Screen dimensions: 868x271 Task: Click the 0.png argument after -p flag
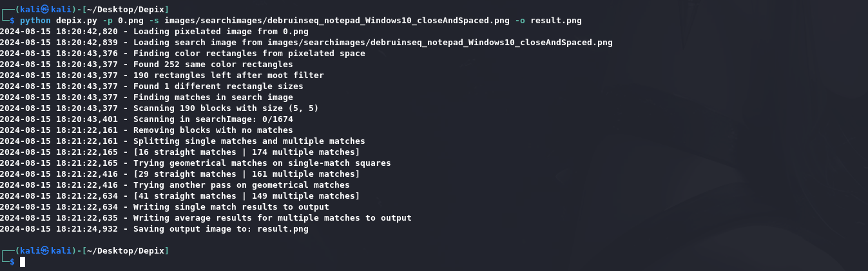pos(131,21)
